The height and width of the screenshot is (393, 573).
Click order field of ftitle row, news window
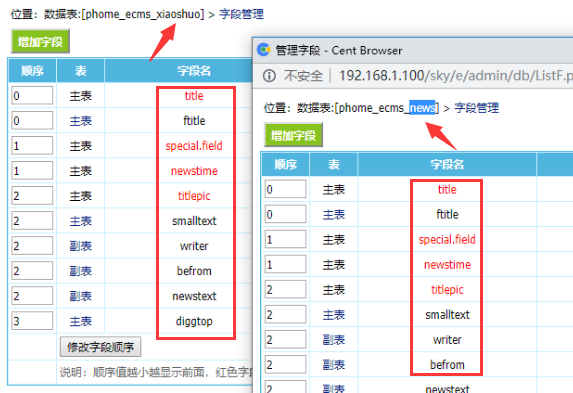coord(285,214)
